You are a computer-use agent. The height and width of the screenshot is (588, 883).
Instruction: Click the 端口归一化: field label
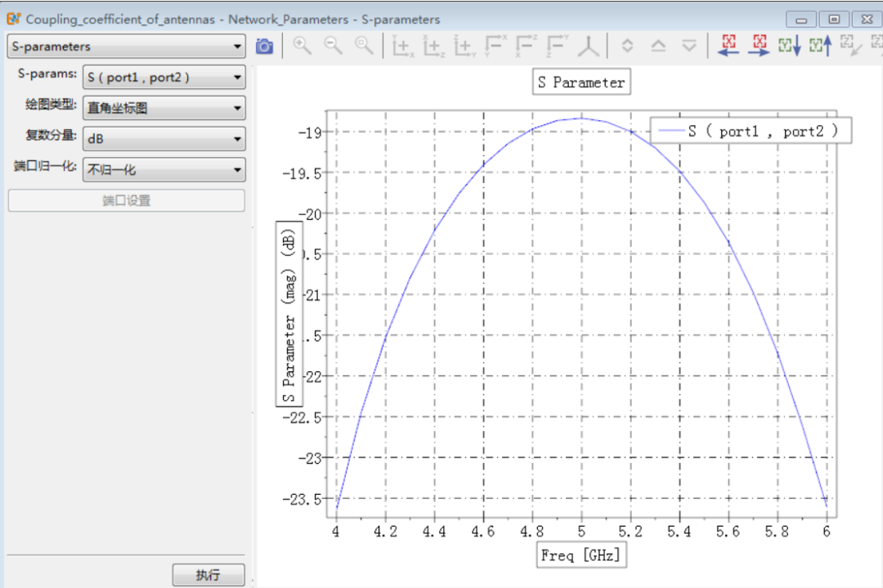coord(45,166)
